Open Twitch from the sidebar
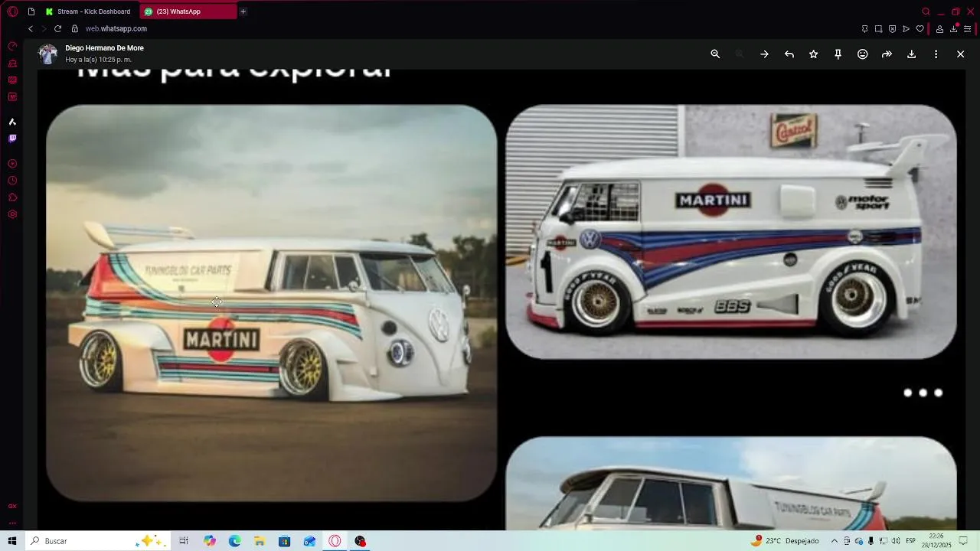This screenshot has width=980, height=551. [x=12, y=139]
